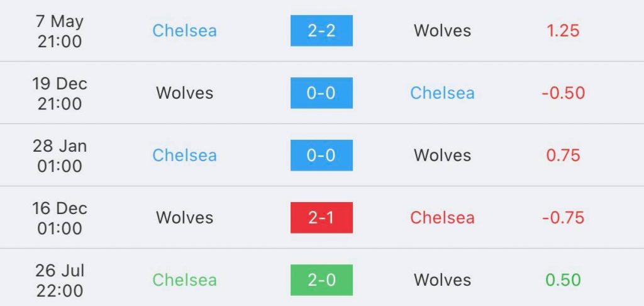This screenshot has height=306, width=644.
Task: Click the green 0.50 handicap value
Action: tap(563, 280)
